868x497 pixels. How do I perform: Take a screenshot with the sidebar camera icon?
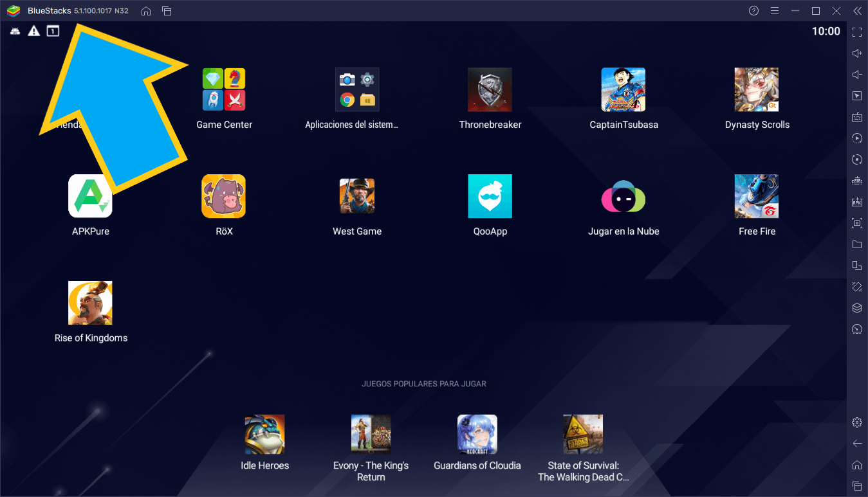[x=856, y=223]
